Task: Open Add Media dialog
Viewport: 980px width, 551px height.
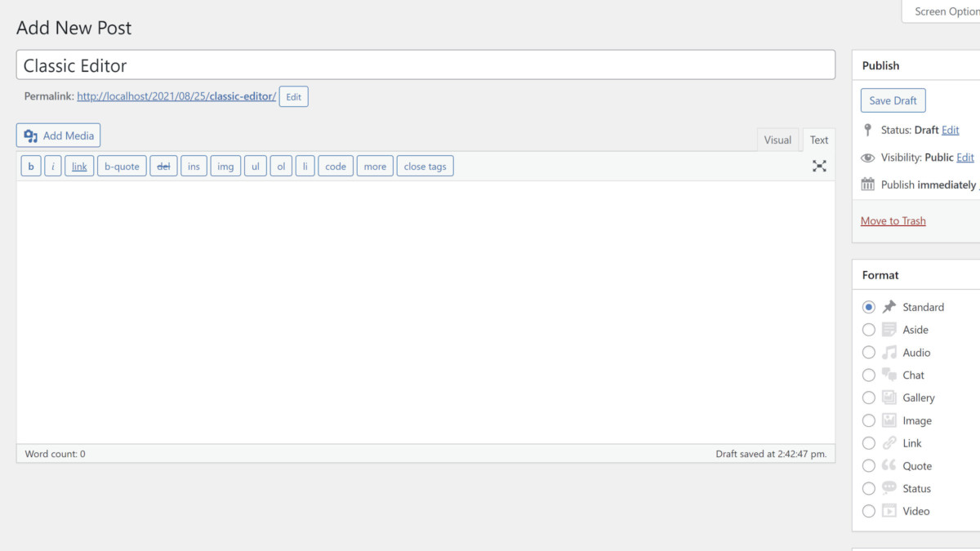Action: click(x=59, y=136)
